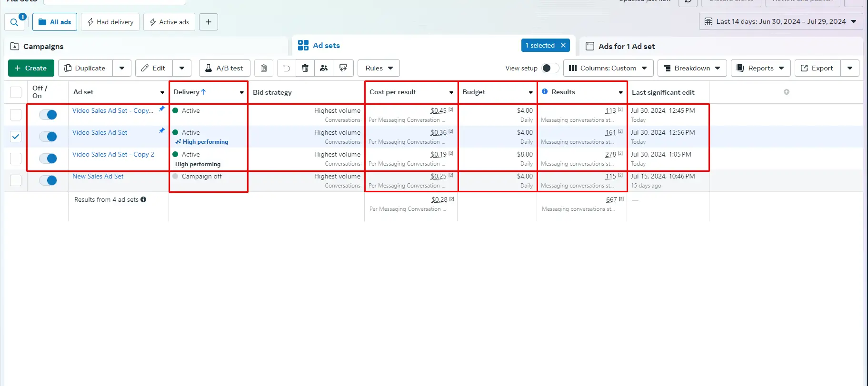Toggle the select-all checkbox in header
This screenshot has height=386, width=868.
pyautogui.click(x=16, y=92)
